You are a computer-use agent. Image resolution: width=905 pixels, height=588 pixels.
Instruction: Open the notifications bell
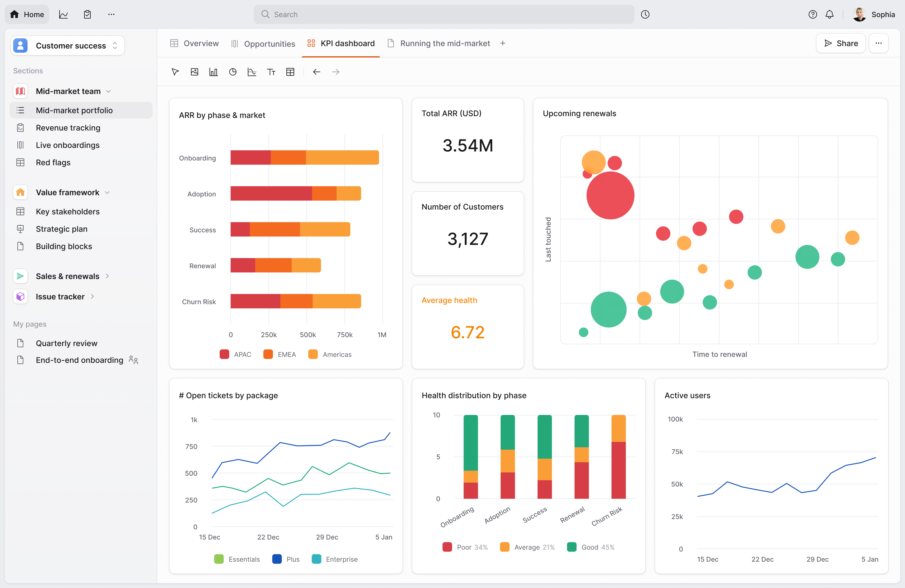pyautogui.click(x=829, y=14)
